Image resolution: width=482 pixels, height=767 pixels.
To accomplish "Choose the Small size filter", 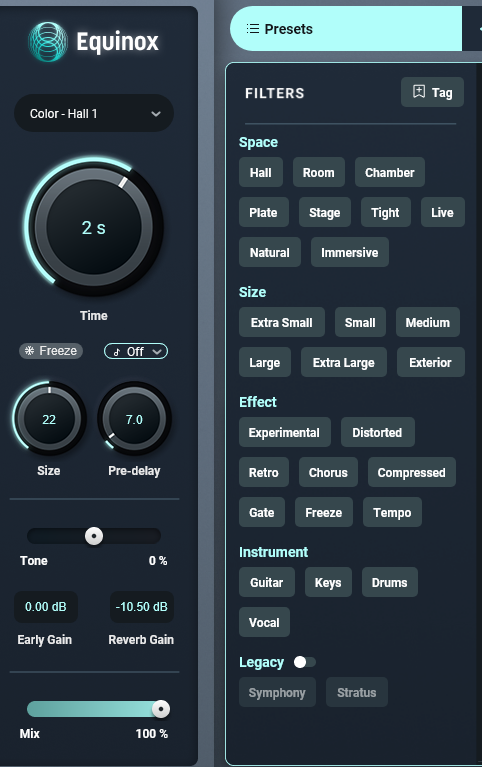I will point(360,322).
